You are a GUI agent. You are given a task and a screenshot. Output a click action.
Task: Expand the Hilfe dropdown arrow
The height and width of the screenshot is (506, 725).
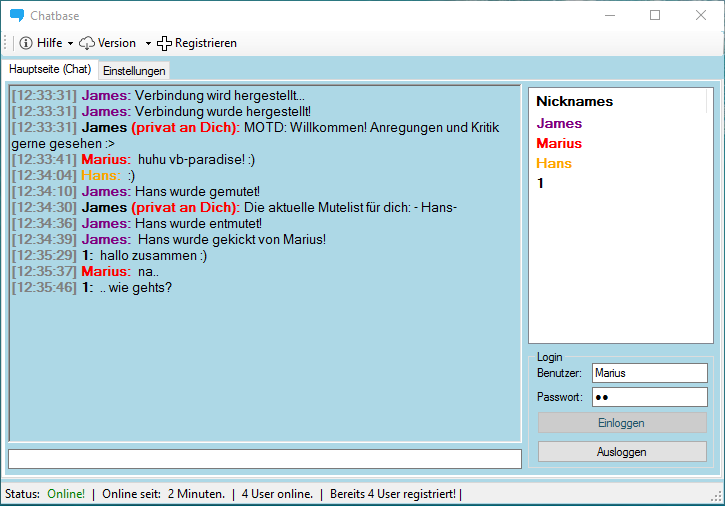(x=70, y=44)
